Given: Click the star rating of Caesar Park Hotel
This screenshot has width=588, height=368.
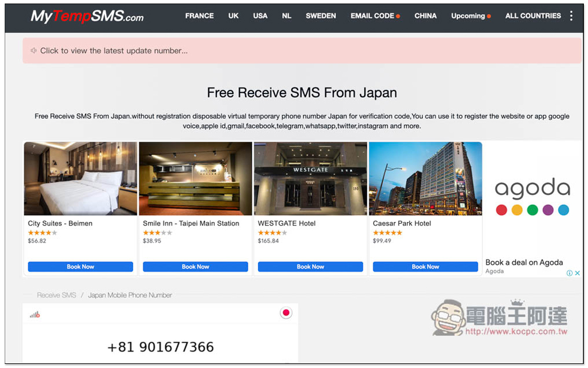Looking at the screenshot, I should (x=387, y=233).
